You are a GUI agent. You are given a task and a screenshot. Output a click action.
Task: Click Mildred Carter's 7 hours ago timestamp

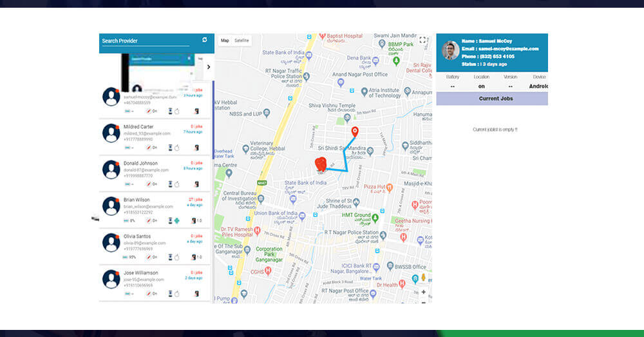coord(193,132)
